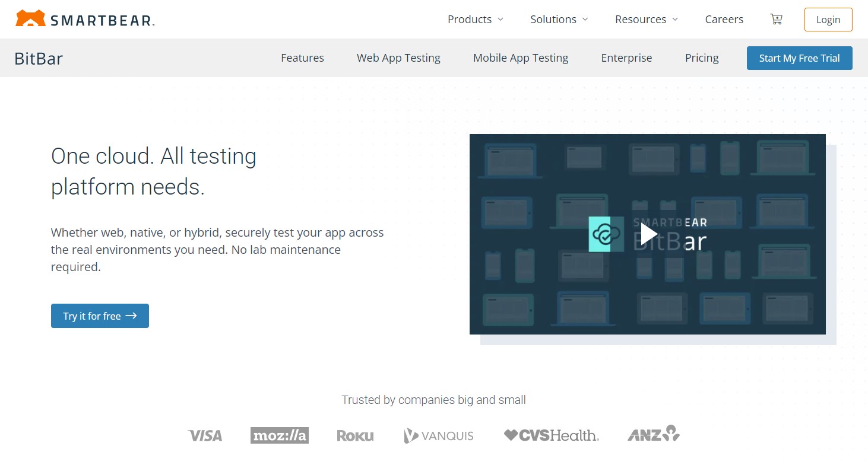Image resolution: width=868 pixels, height=465 pixels.
Task: Open the Pricing page
Action: click(x=702, y=58)
